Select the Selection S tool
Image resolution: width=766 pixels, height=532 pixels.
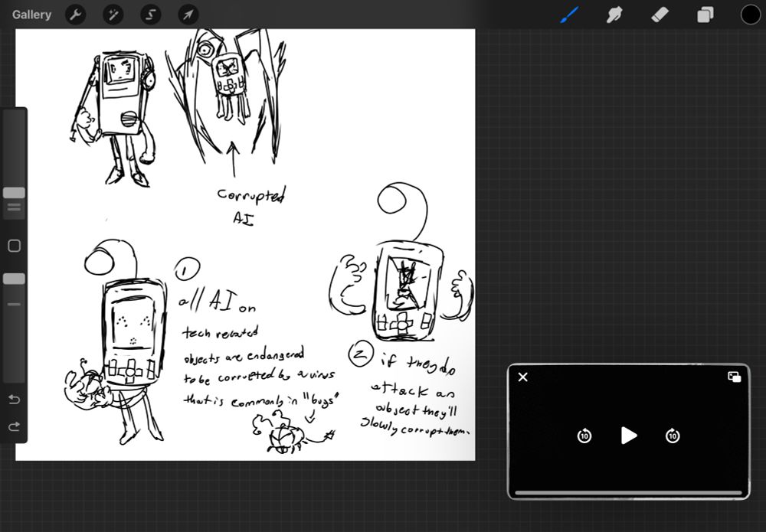click(150, 15)
